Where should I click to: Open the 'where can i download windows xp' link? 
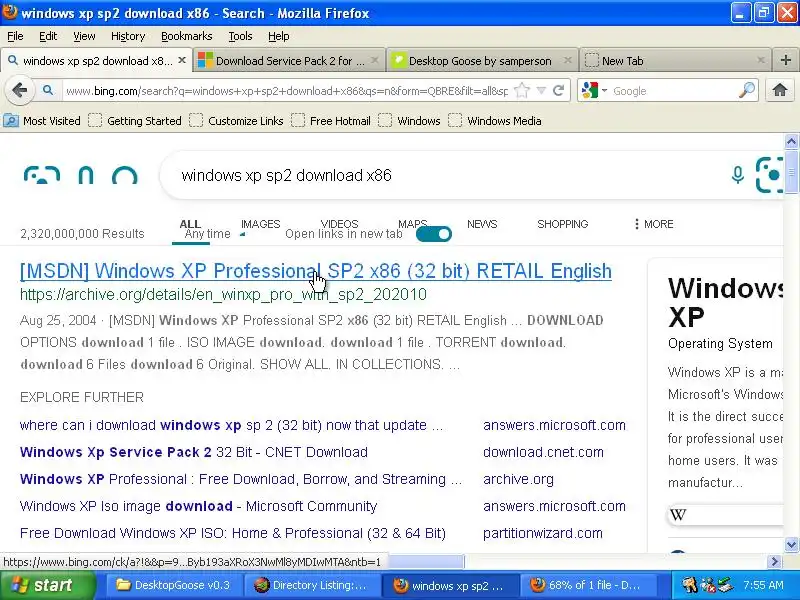point(231,425)
